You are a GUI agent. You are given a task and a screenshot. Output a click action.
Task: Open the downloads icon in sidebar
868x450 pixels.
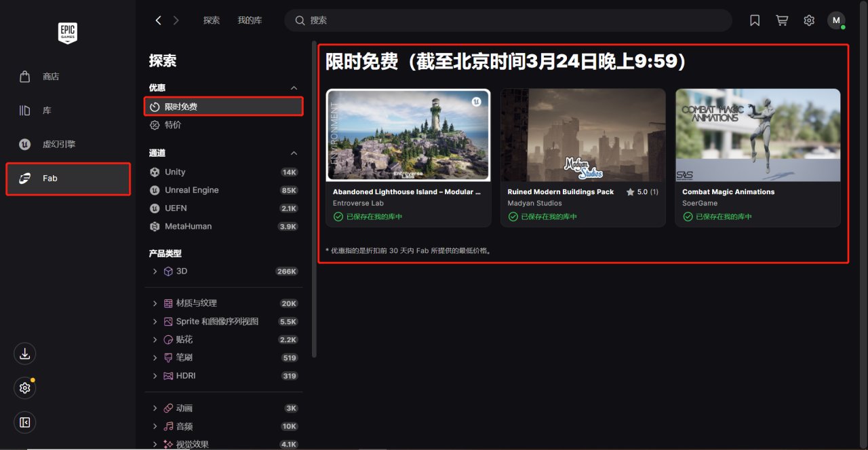pos(25,354)
